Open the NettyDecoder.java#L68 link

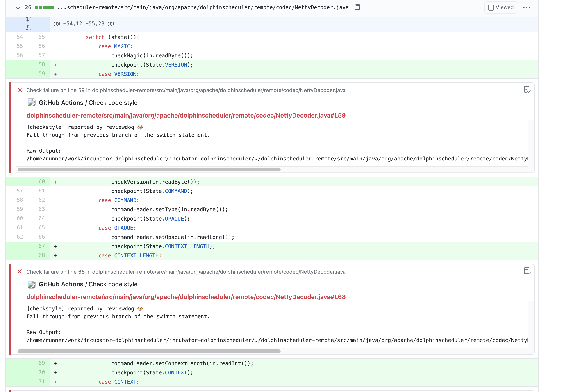tap(186, 297)
